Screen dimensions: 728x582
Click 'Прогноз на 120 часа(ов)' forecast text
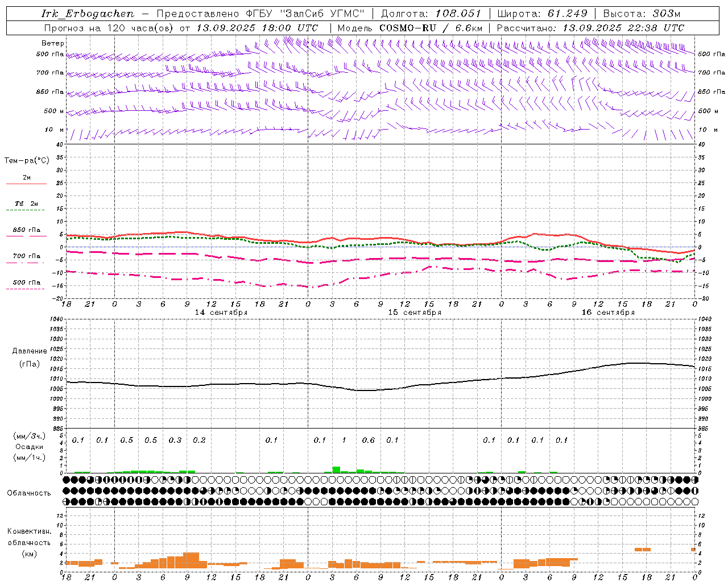coord(109,28)
